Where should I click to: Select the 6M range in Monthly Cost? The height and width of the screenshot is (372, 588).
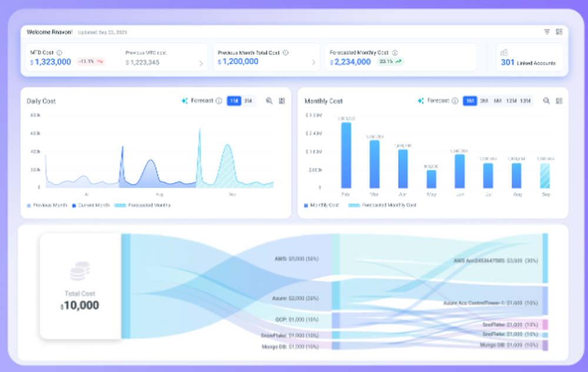point(497,101)
